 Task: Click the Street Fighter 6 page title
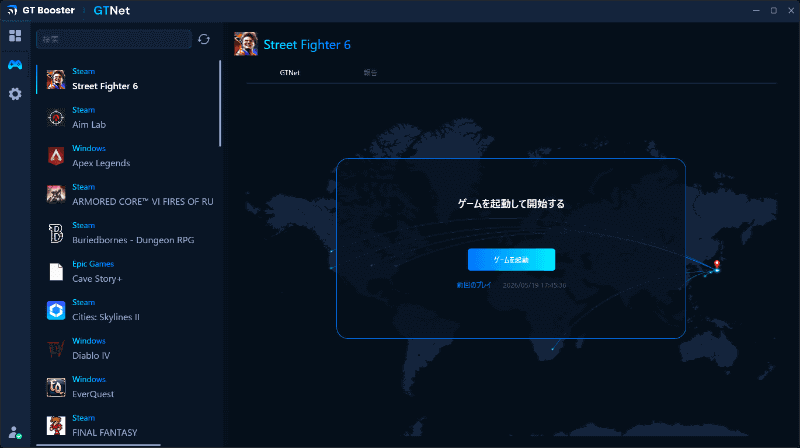coord(307,45)
